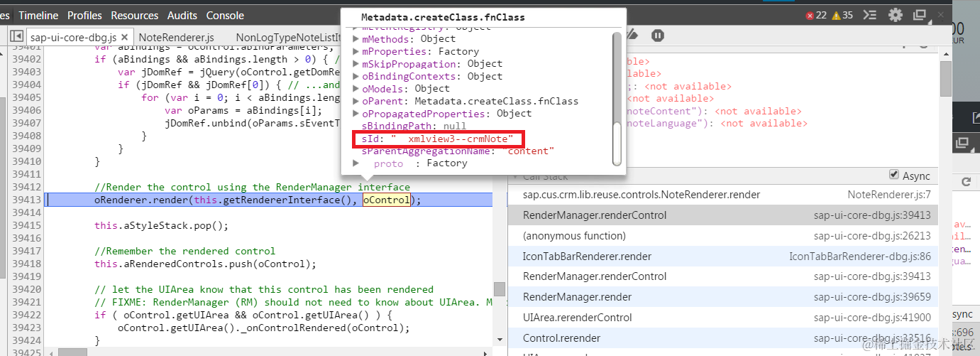
Task: Click the popup title Metadata.createClass.fnClass
Action: click(x=443, y=17)
